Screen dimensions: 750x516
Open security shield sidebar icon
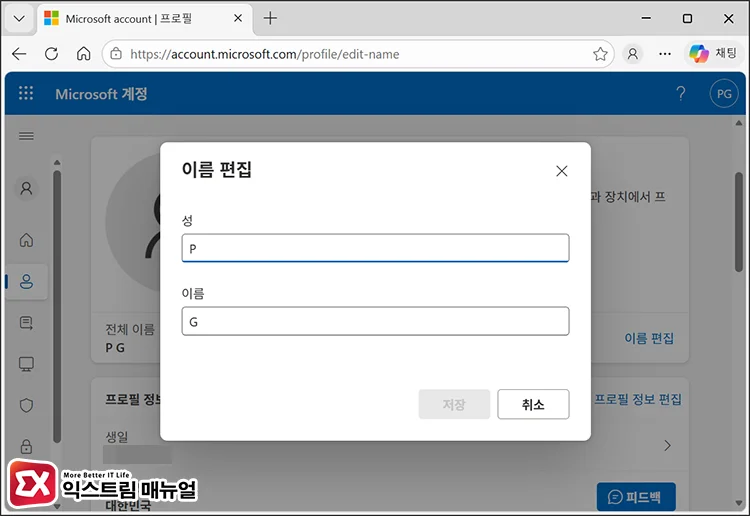pos(26,406)
